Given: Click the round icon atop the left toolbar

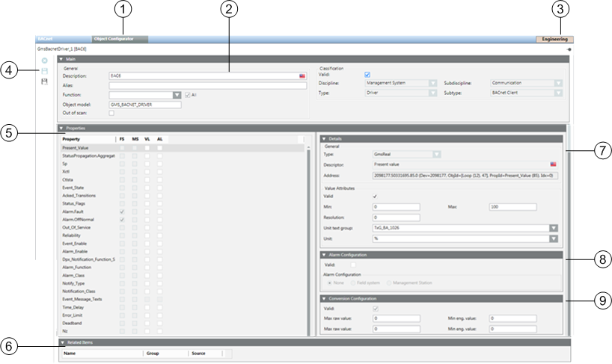Looking at the screenshot, I should (45, 60).
